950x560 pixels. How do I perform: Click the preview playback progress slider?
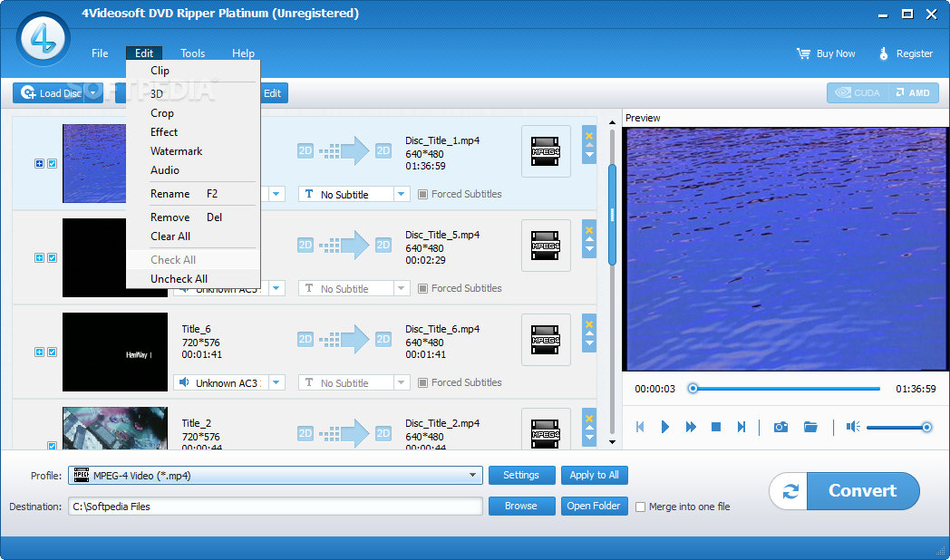(784, 389)
